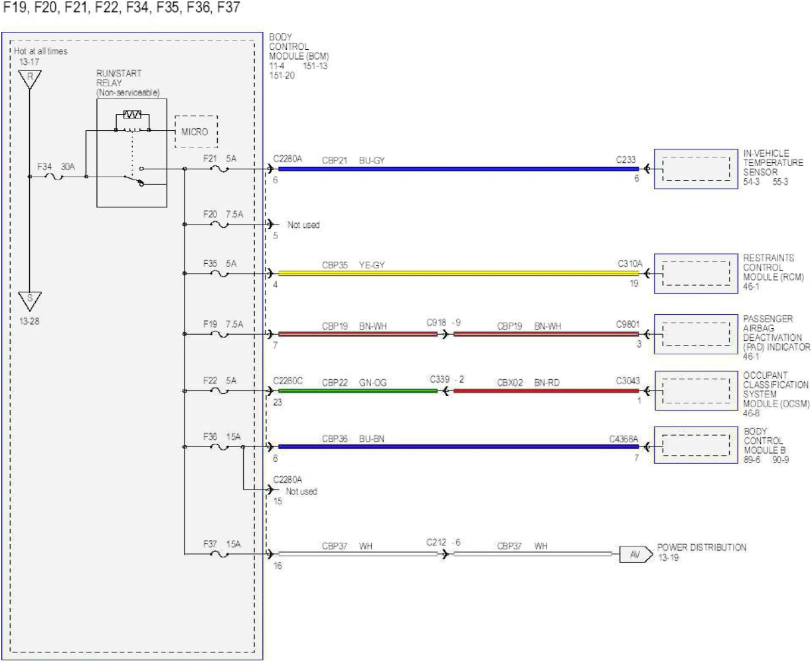Open page reference 55-3
812x661 pixels.
[x=779, y=182]
